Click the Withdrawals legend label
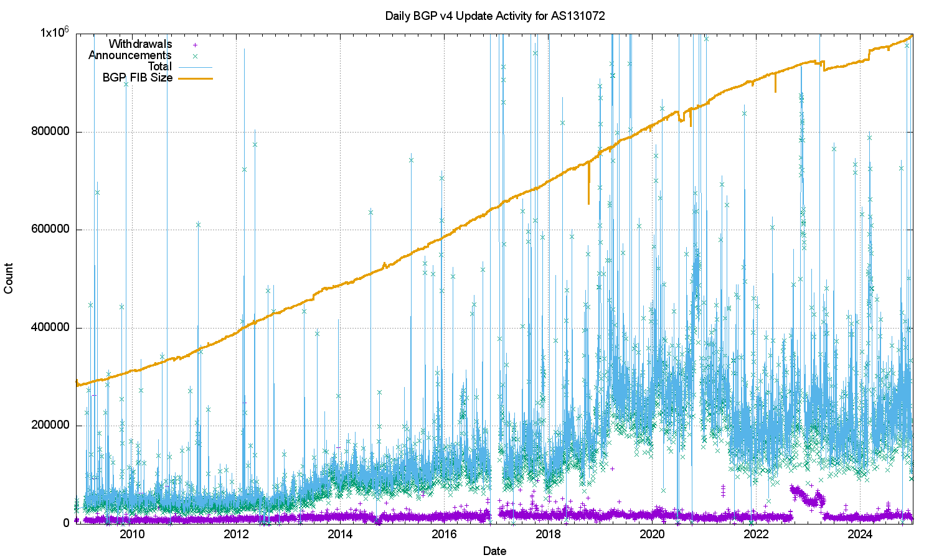 [140, 44]
